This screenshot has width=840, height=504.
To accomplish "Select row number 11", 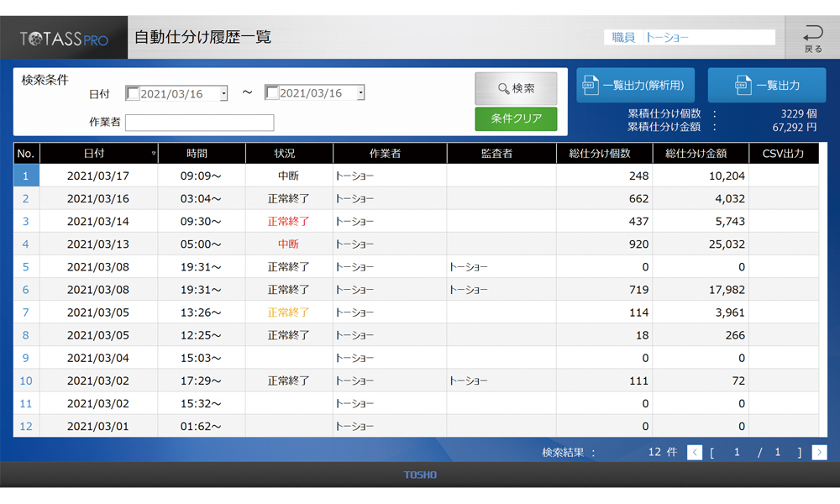I will tap(26, 403).
